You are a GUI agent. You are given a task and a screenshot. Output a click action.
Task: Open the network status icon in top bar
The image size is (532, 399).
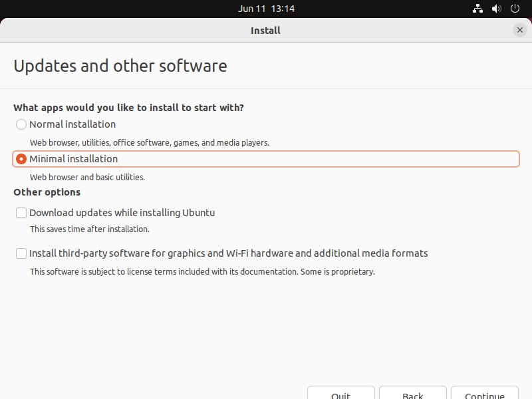pyautogui.click(x=477, y=9)
